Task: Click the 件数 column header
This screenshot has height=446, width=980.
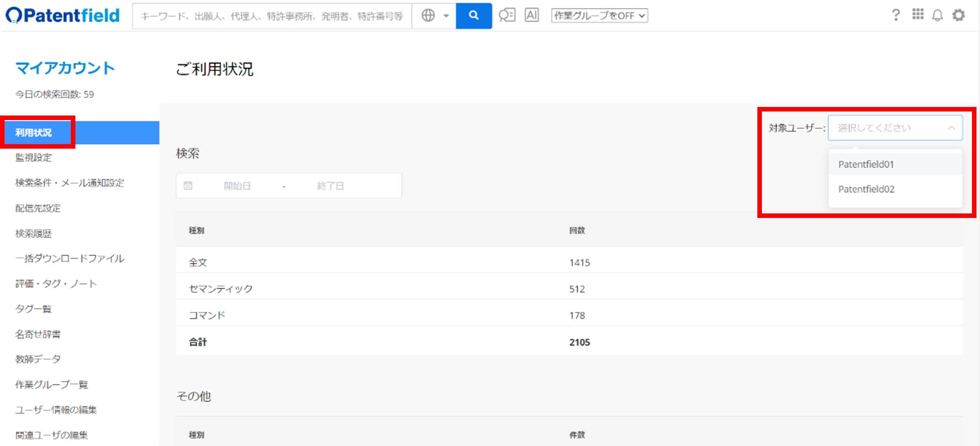Action: pos(577,435)
